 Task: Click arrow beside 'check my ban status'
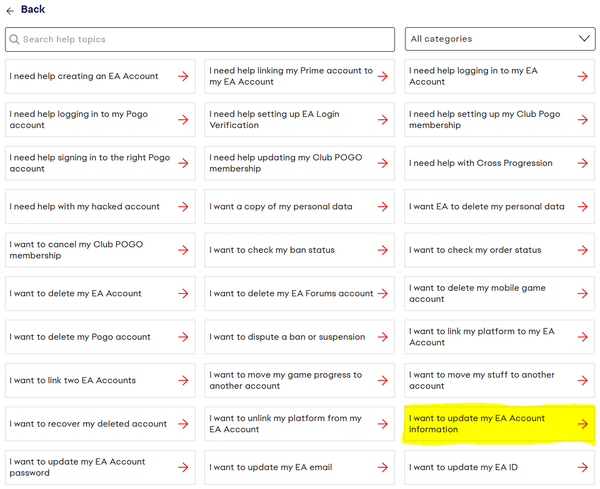pyautogui.click(x=383, y=250)
